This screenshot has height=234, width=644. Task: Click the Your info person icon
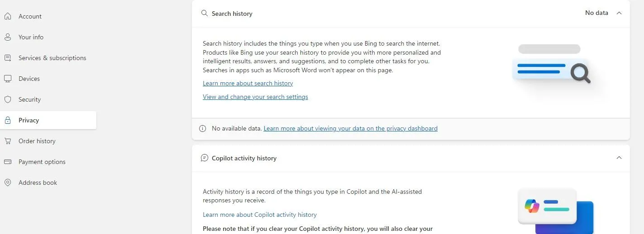(x=8, y=37)
